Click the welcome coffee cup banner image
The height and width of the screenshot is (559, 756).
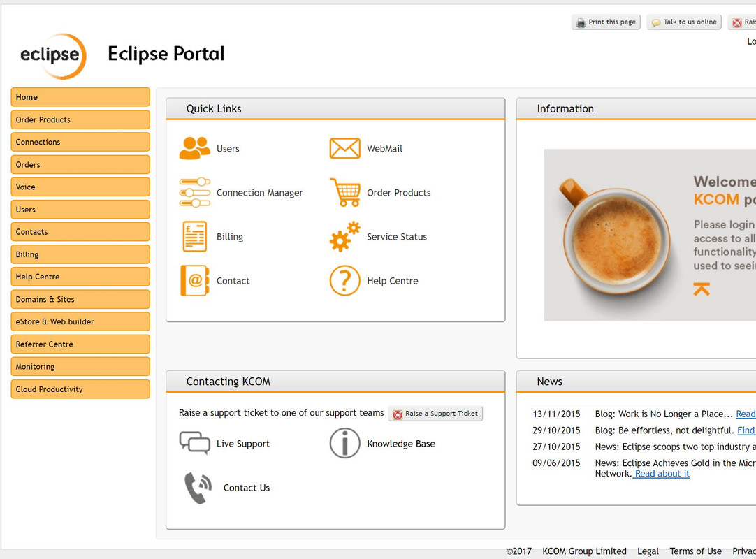pyautogui.click(x=650, y=235)
